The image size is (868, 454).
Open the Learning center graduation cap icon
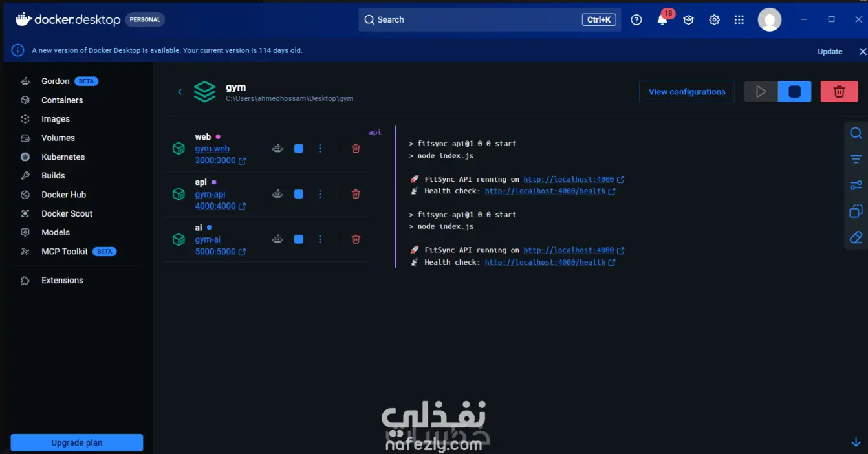688,20
